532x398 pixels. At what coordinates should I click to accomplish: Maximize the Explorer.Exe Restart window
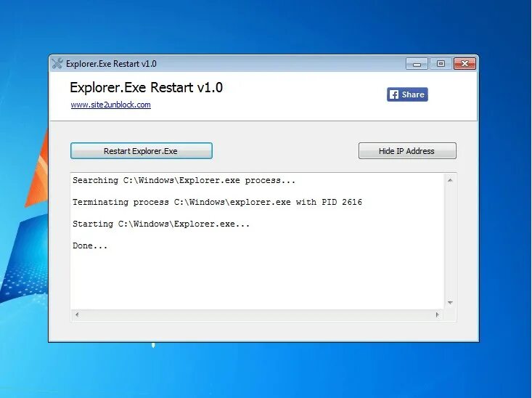[x=441, y=63]
